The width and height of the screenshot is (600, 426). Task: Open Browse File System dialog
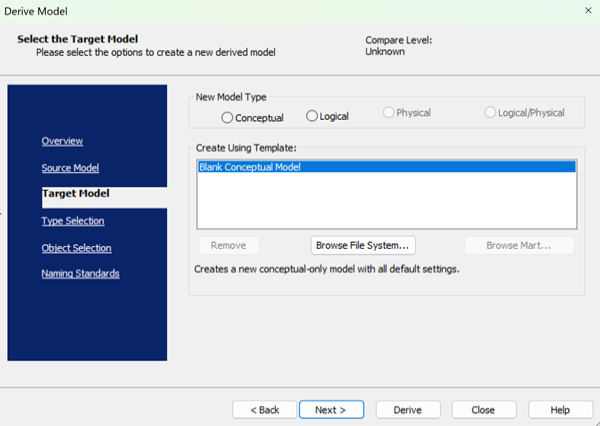point(362,245)
